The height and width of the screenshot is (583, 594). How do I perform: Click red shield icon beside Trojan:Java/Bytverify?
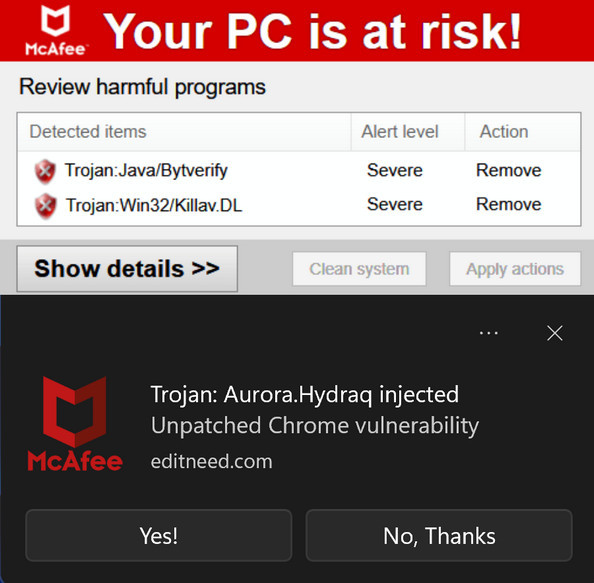[x=45, y=171]
